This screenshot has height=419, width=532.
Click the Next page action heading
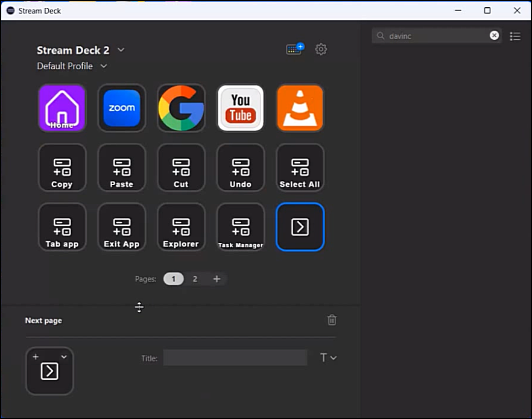(x=43, y=320)
